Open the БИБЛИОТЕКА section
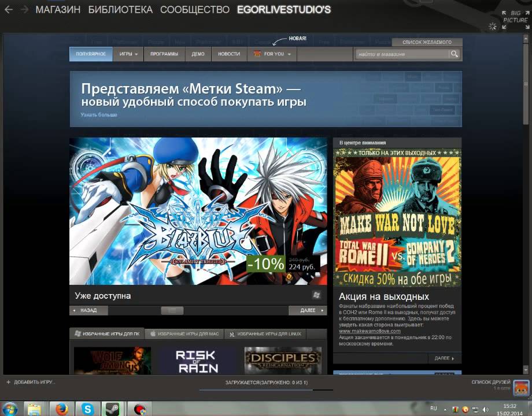This screenshot has height=416, width=532. coord(120,9)
